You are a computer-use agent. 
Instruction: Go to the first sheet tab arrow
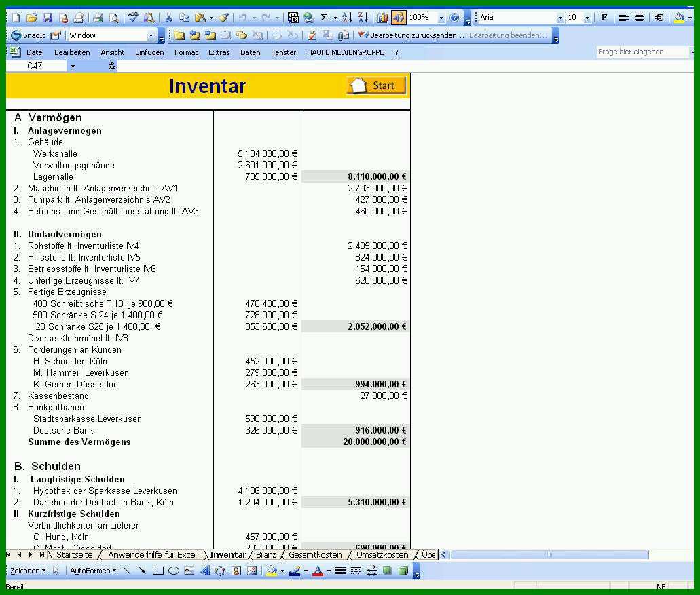(x=8, y=554)
